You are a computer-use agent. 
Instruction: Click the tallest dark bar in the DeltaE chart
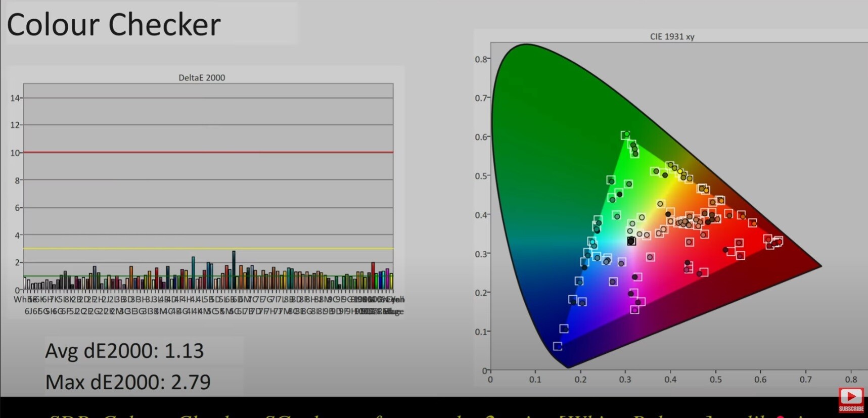234,270
